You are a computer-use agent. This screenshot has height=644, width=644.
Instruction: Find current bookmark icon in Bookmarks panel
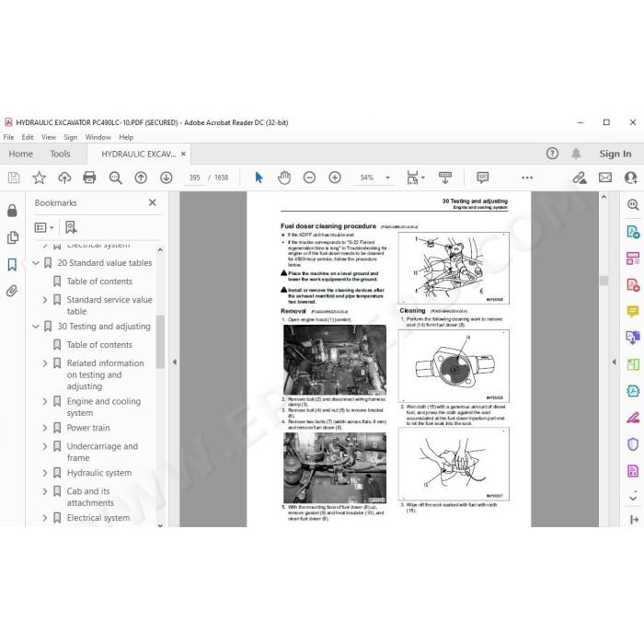point(71,227)
